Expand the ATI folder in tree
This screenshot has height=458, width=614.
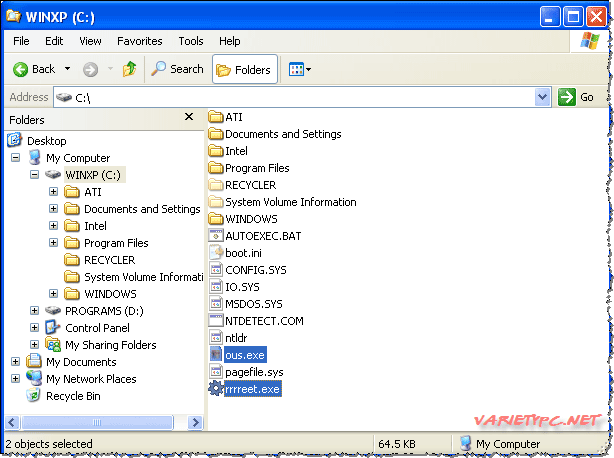click(54, 192)
